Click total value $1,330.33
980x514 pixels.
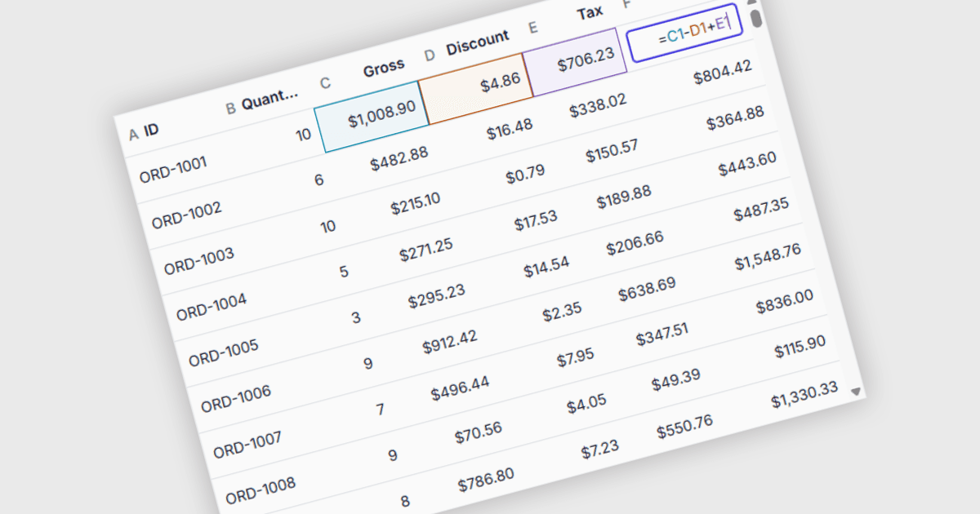coord(804,397)
